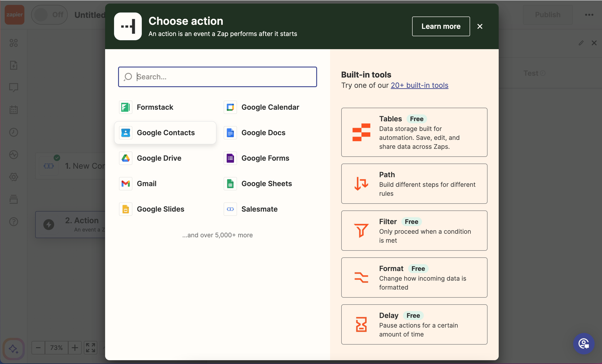Image resolution: width=602 pixels, height=364 pixels.
Task: Pick the Google Contacts app icon
Action: (x=126, y=133)
